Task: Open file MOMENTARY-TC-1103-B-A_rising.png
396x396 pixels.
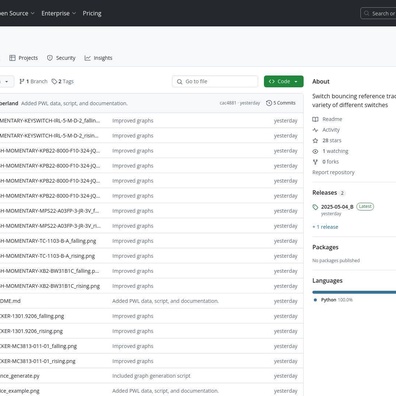Action: click(47, 256)
